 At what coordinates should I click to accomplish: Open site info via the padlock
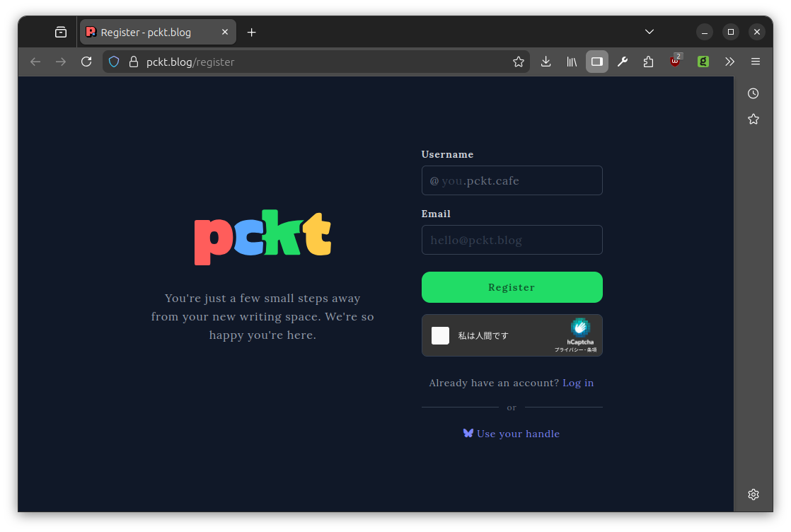pos(134,62)
